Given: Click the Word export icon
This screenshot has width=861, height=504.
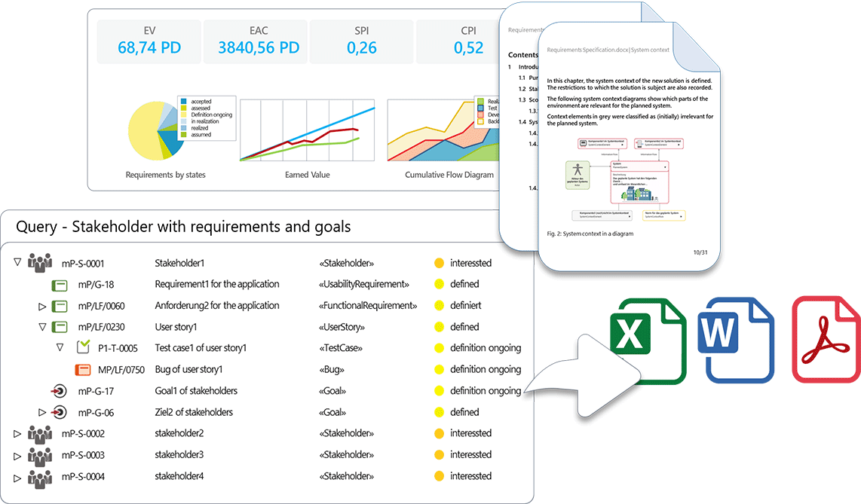Looking at the screenshot, I should 736,339.
